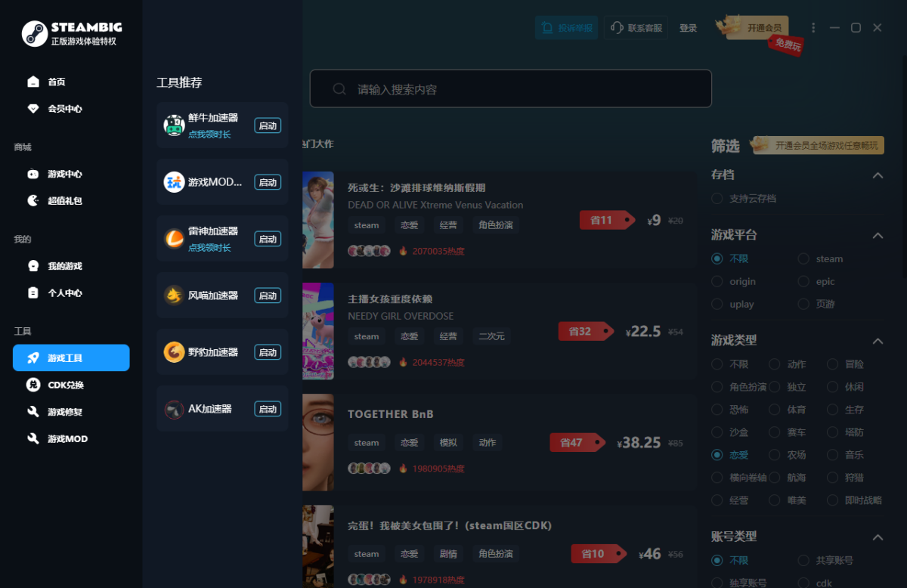The width and height of the screenshot is (907, 588).
Task: Click the 雷神加速器 orange icon
Action: point(175,239)
